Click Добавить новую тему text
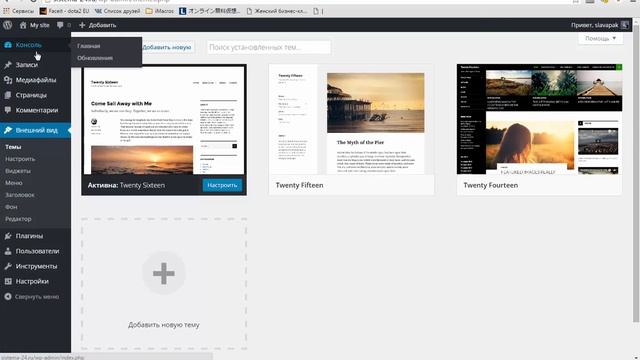Screen dimensions: 640x360 coord(164,325)
